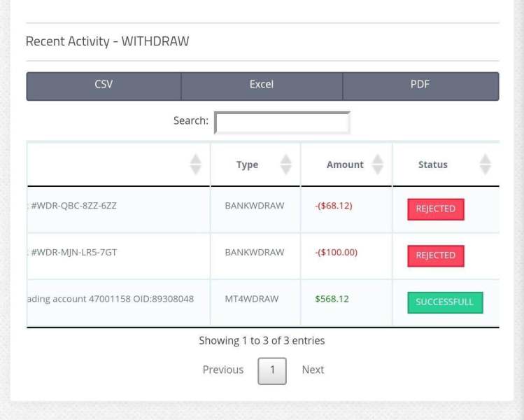
Task: Click the Recent Activity - WITHDRAW heading
Action: [x=107, y=41]
